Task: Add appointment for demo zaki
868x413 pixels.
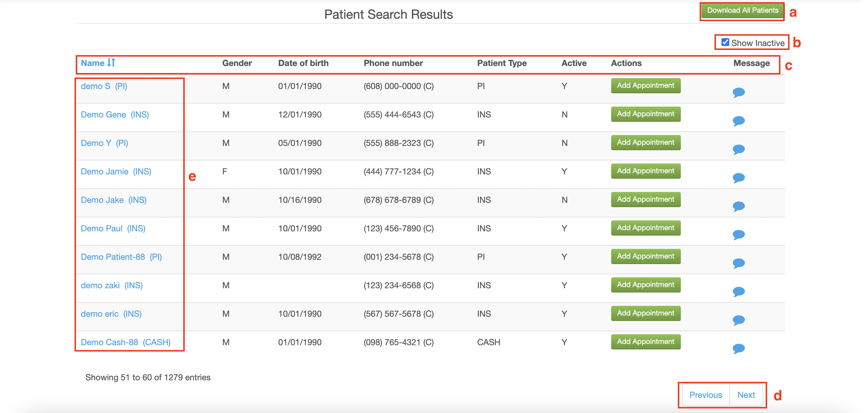Action: [x=646, y=285]
